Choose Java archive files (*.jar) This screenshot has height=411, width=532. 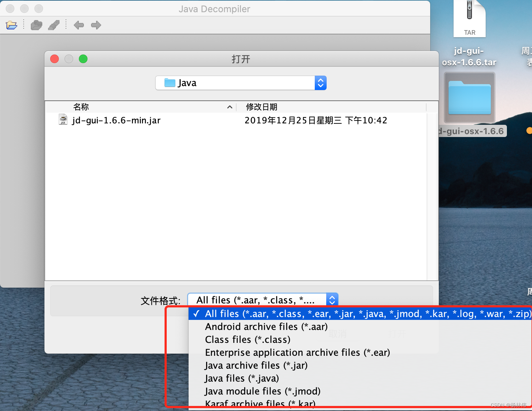click(360, 365)
